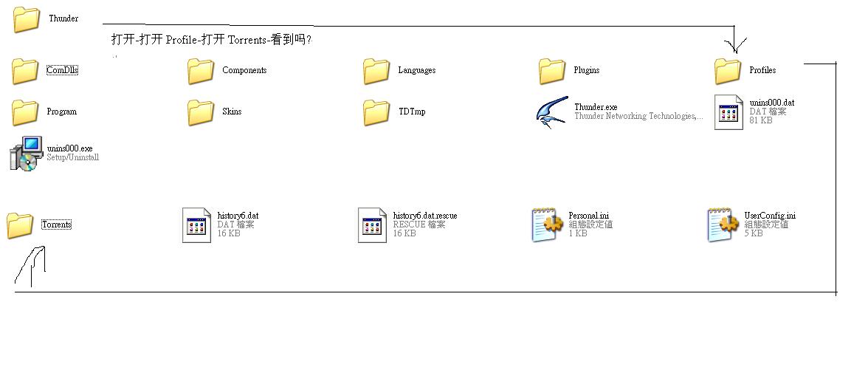Select the Program folder icon
868x370 pixels.
coord(25,112)
